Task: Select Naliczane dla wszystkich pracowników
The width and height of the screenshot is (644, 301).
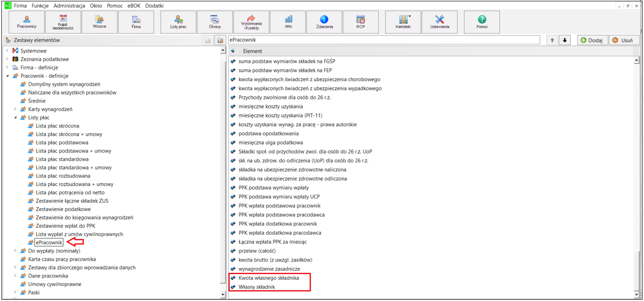Action: coord(72,92)
